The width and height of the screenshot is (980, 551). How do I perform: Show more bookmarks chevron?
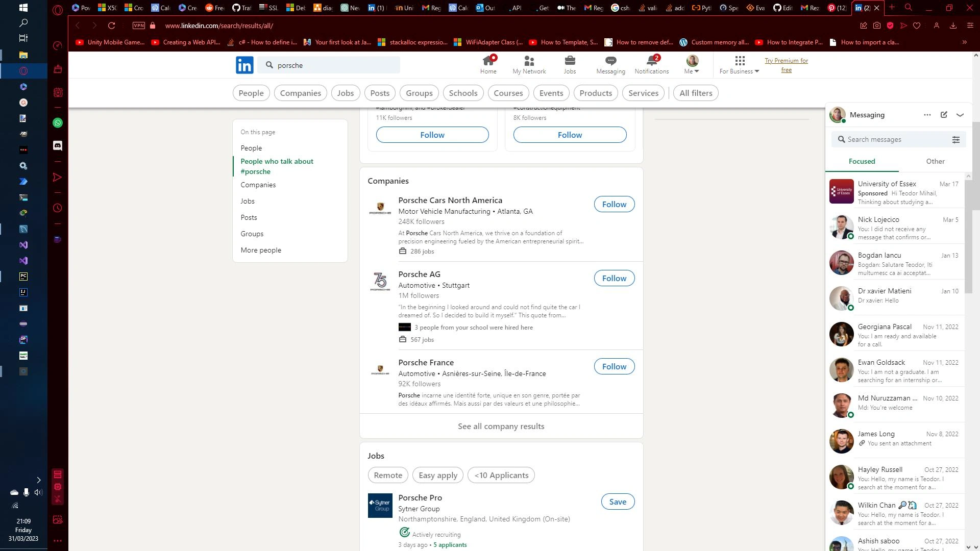coord(964,42)
